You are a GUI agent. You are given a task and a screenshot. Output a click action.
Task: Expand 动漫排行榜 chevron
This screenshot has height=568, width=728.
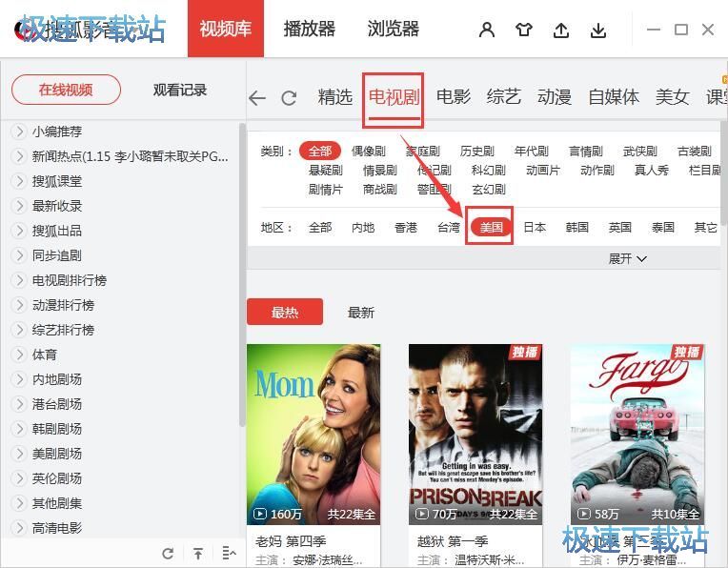click(19, 305)
